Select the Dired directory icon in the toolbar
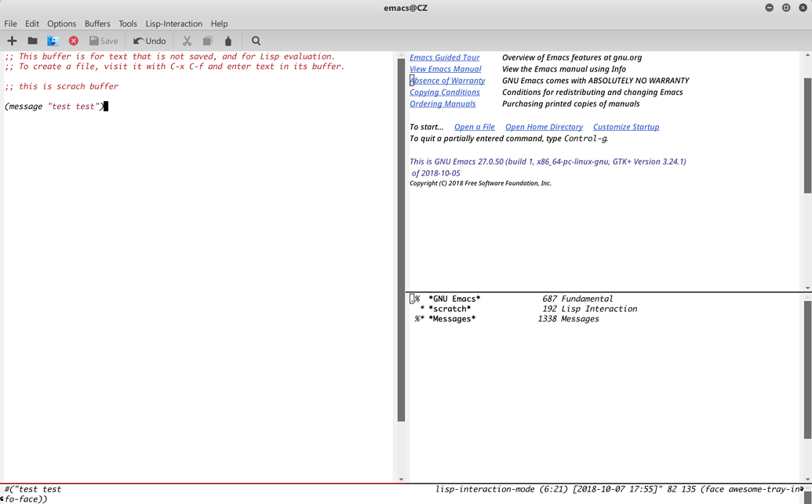The image size is (812, 504). click(x=52, y=40)
